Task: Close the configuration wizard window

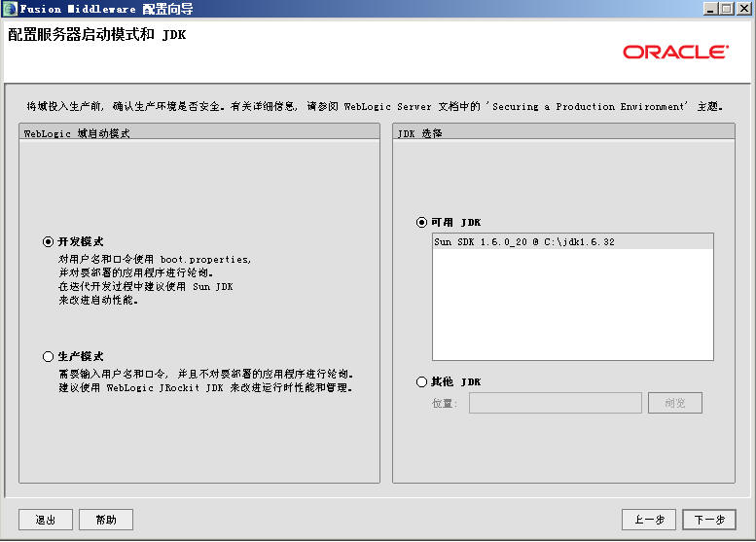Action: [744, 9]
